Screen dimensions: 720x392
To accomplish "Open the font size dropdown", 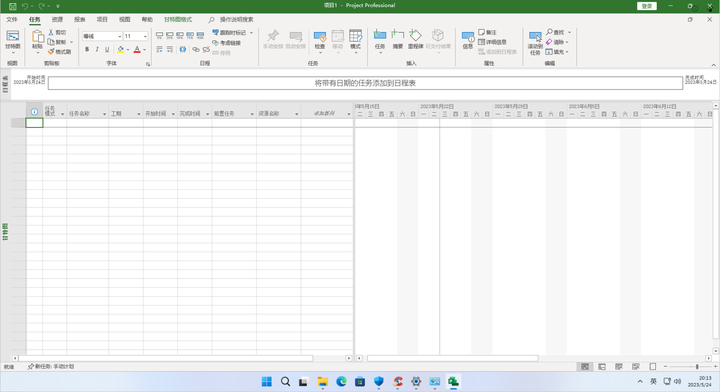I will 145,36.
